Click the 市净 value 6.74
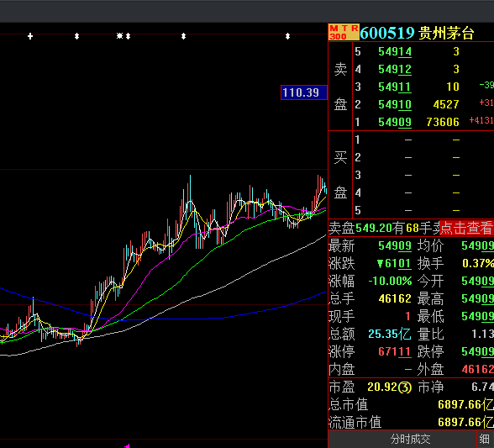494x448 pixels. click(x=482, y=387)
